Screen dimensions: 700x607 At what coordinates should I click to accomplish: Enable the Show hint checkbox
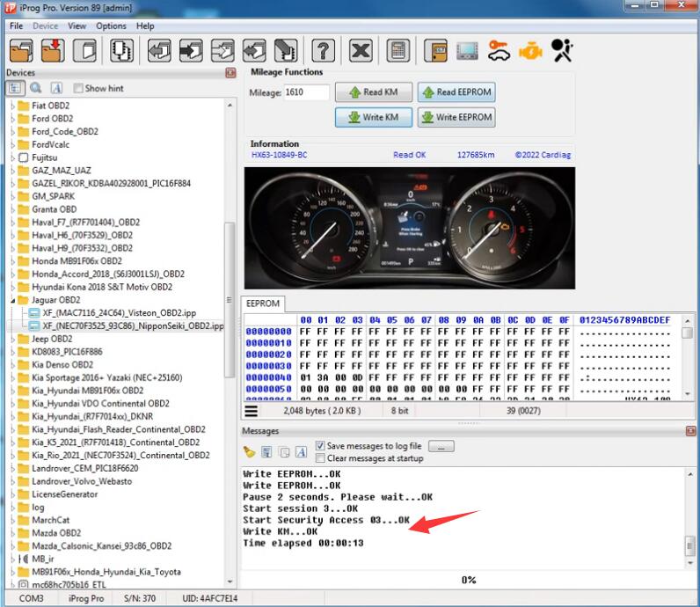point(78,88)
